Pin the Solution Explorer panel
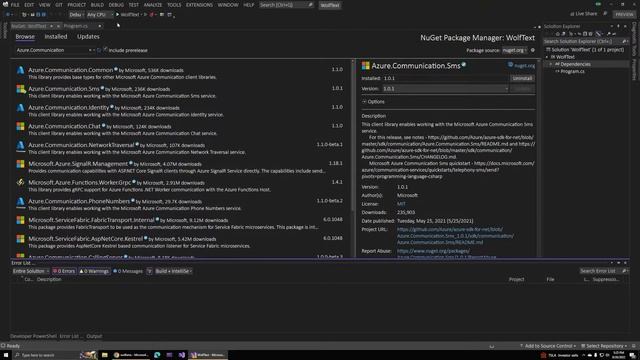Screen dimensions: 640x360 (618, 26)
